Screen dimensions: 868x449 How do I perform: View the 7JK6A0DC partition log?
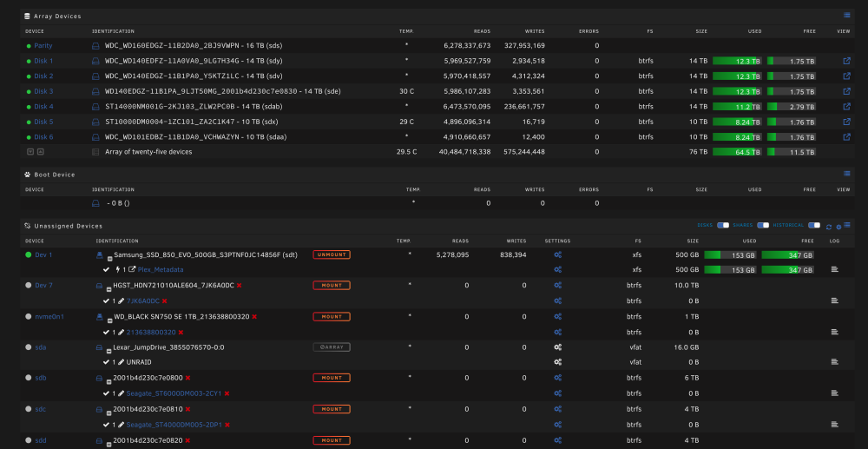tap(835, 300)
